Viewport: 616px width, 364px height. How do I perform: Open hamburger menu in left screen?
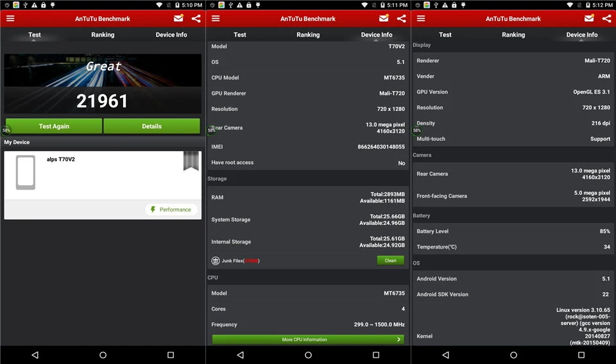10,19
